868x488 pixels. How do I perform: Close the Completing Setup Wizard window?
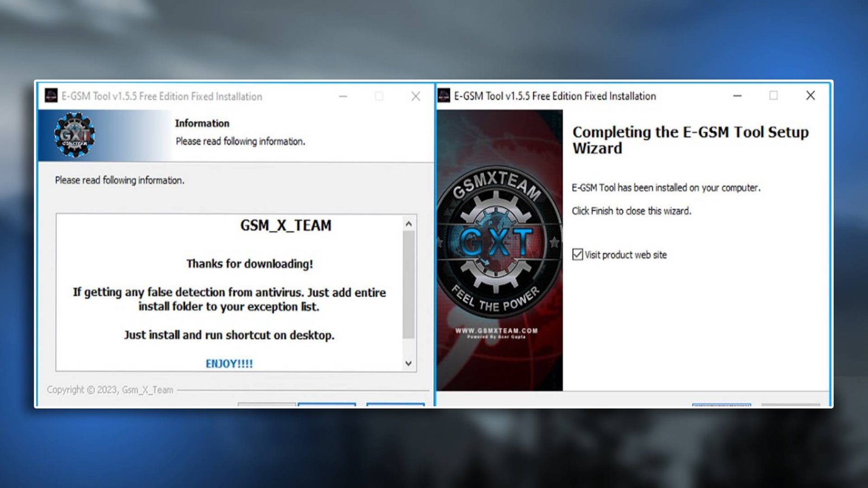pos(810,96)
